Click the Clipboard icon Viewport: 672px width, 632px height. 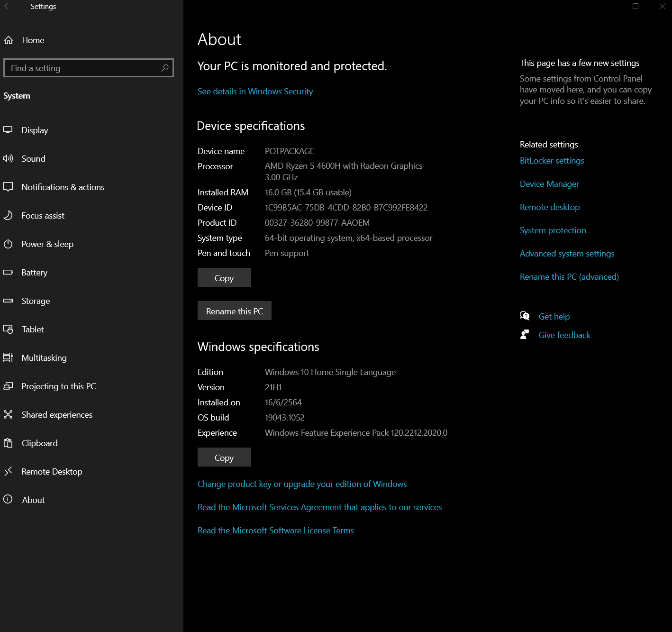coord(8,443)
